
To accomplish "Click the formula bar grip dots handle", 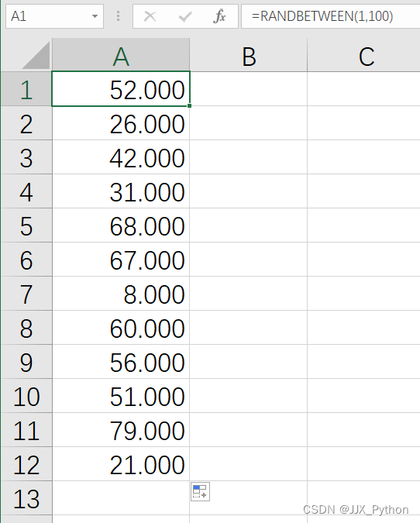I will tap(118, 16).
